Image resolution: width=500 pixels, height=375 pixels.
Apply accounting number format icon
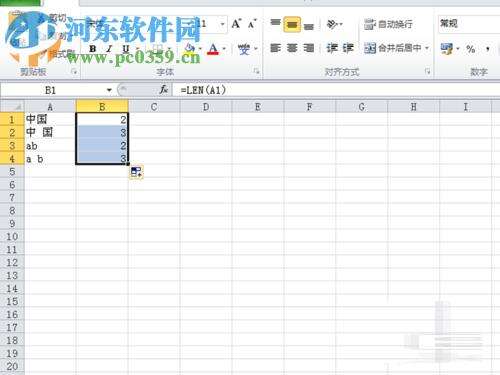coord(447,49)
